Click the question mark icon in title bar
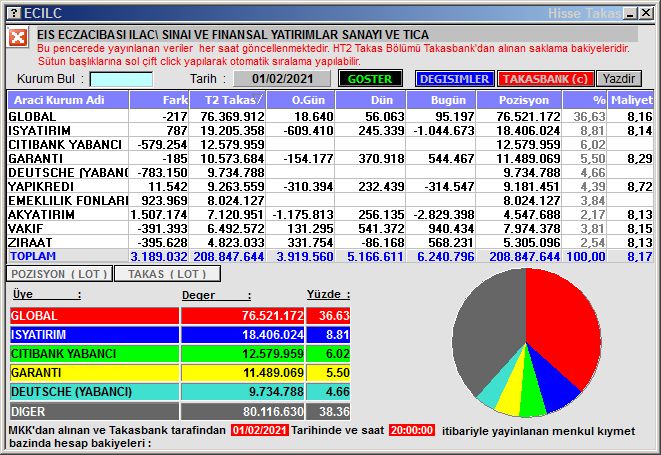This screenshot has width=661, height=455. (14, 13)
